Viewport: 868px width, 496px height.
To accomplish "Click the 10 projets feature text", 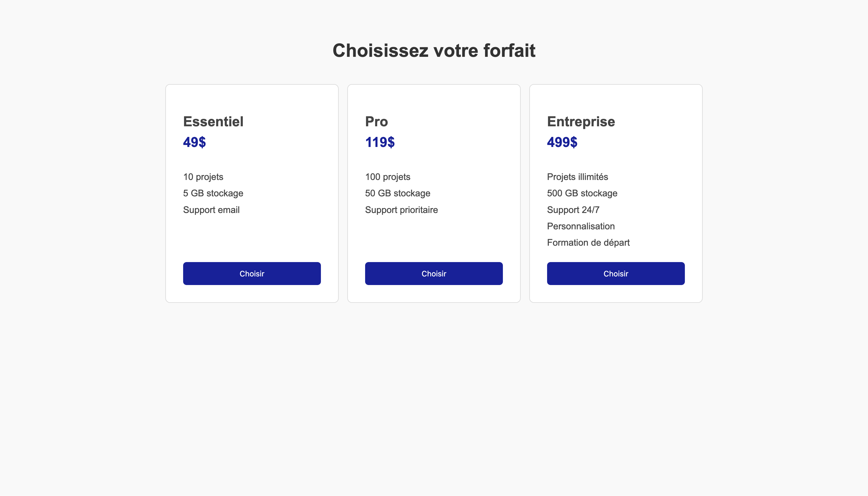I will point(203,177).
